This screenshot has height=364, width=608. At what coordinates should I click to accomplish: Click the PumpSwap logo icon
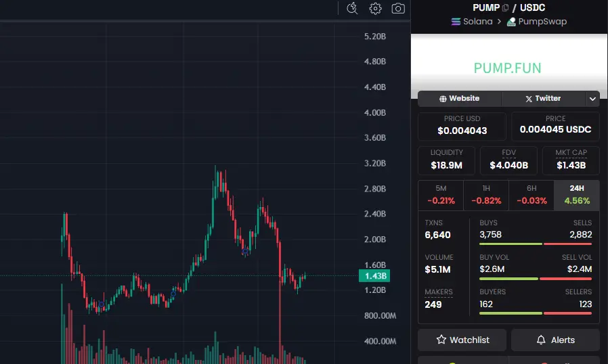(x=511, y=22)
